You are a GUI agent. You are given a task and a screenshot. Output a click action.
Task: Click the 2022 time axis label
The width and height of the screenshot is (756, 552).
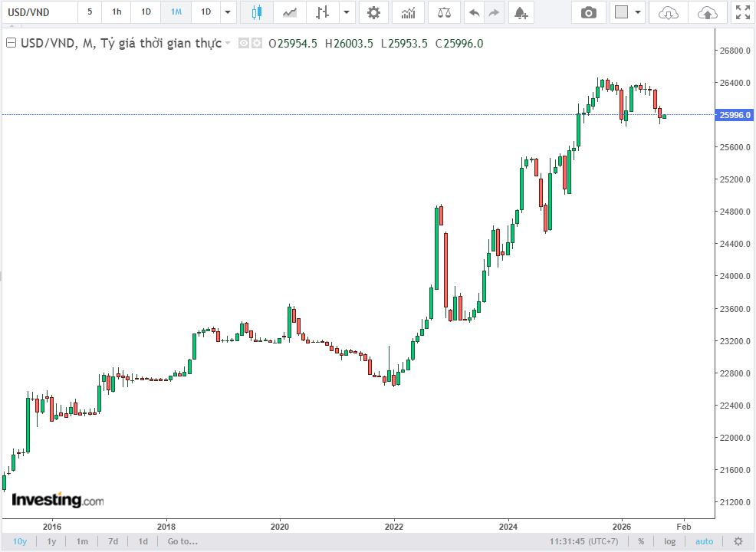(x=394, y=527)
